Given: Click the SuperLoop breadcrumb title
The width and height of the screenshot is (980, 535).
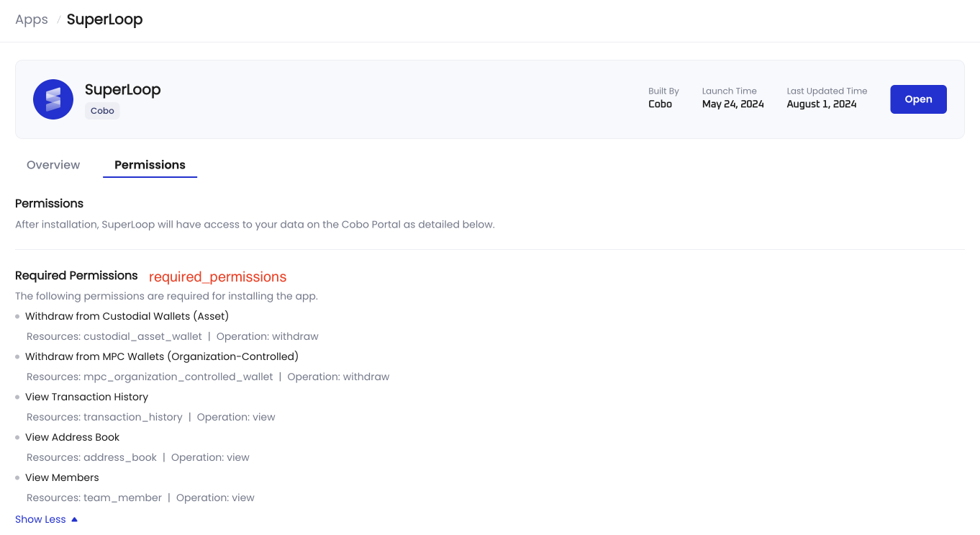Looking at the screenshot, I should click(105, 19).
